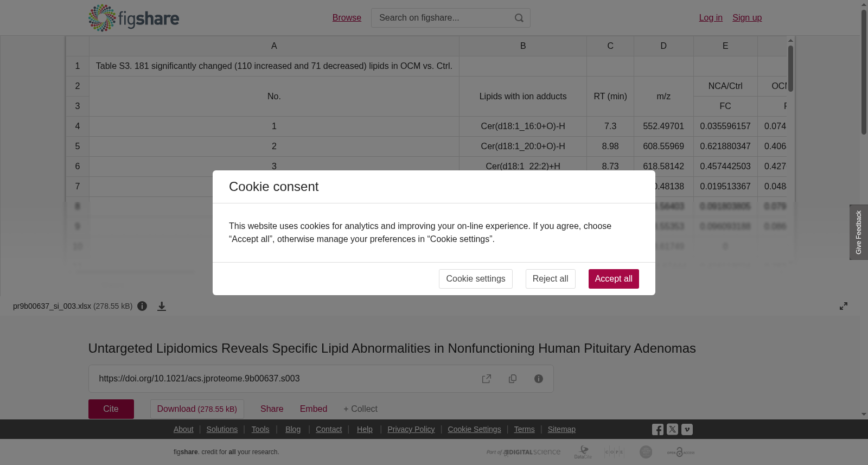
Task: Open Cookie settings dialog button
Action: pyautogui.click(x=476, y=279)
